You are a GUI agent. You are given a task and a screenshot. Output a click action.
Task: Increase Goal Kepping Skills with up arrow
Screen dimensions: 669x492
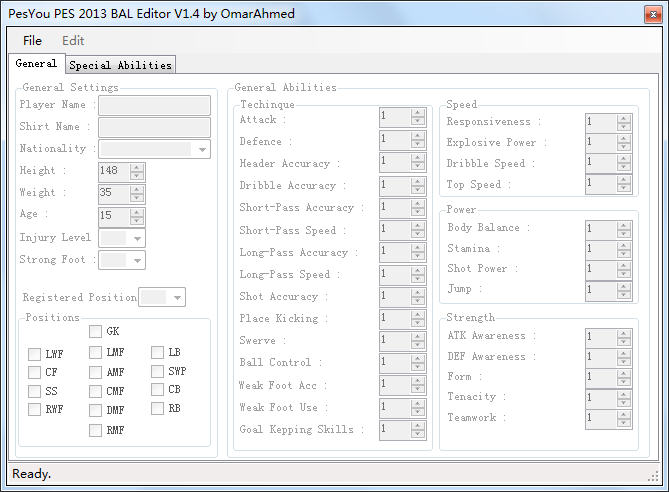(x=418, y=425)
